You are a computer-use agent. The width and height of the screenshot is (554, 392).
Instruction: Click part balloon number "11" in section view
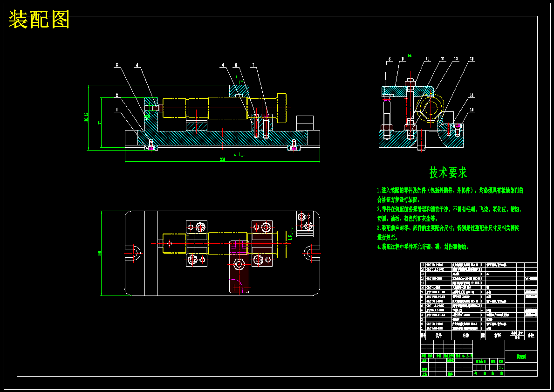coord(443,59)
